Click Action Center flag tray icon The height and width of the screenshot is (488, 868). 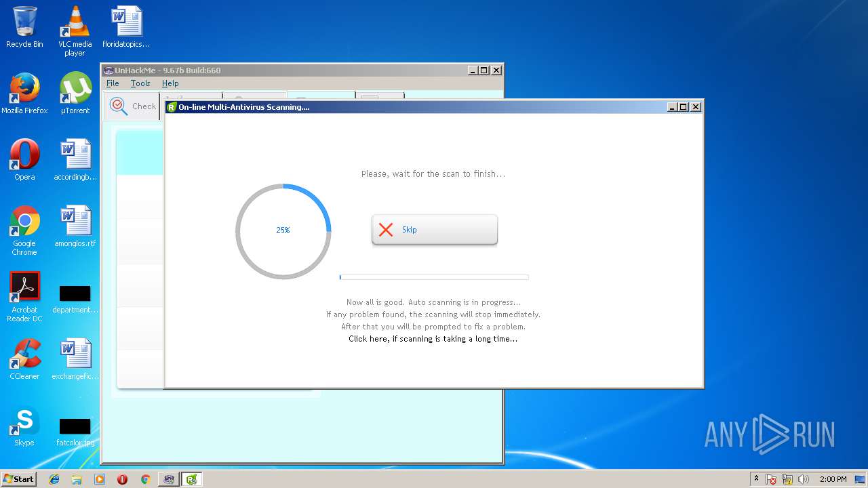[x=772, y=479]
